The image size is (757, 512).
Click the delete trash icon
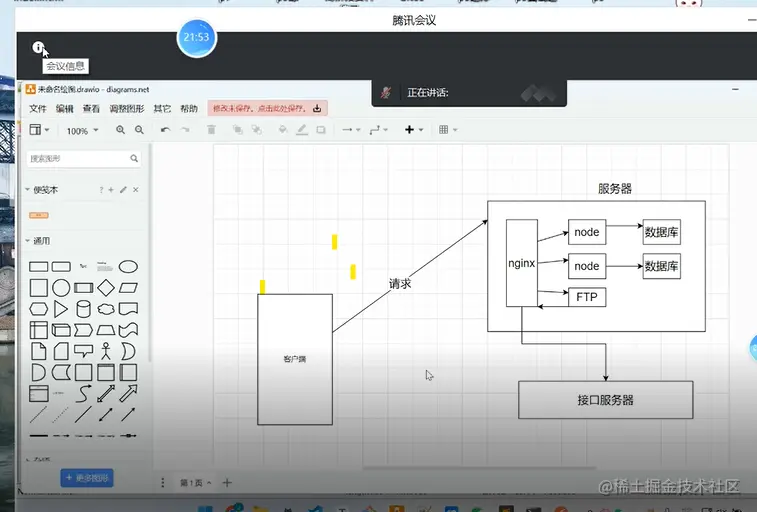(x=211, y=129)
